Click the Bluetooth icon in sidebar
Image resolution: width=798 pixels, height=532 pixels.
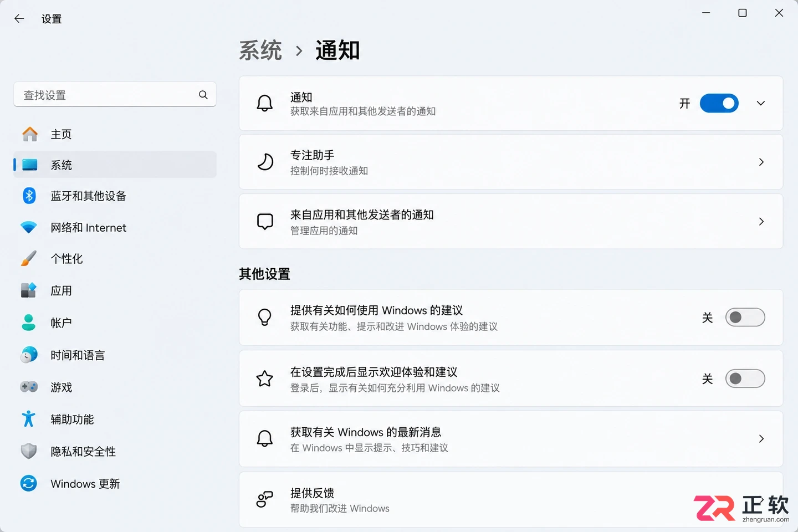29,196
